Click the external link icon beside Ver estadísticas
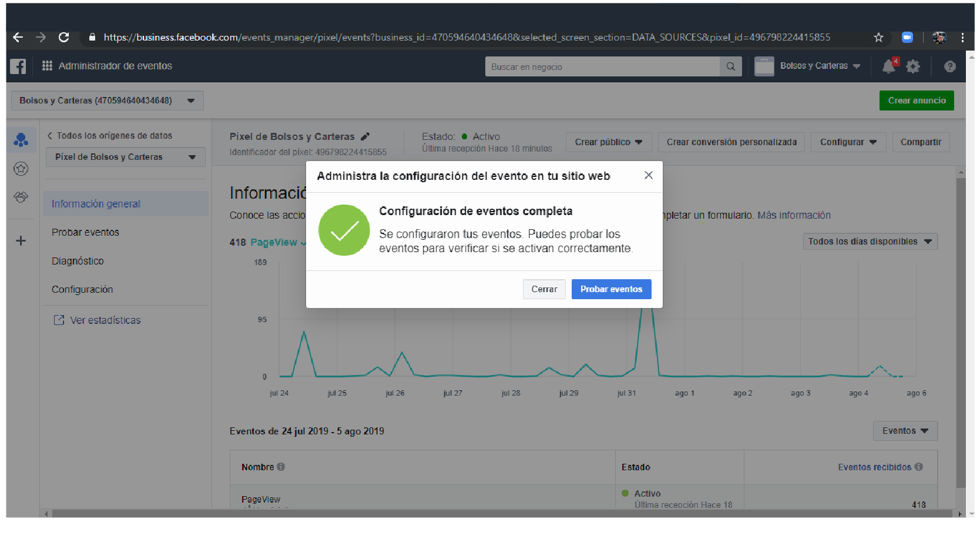This screenshot has width=980, height=549. [59, 320]
